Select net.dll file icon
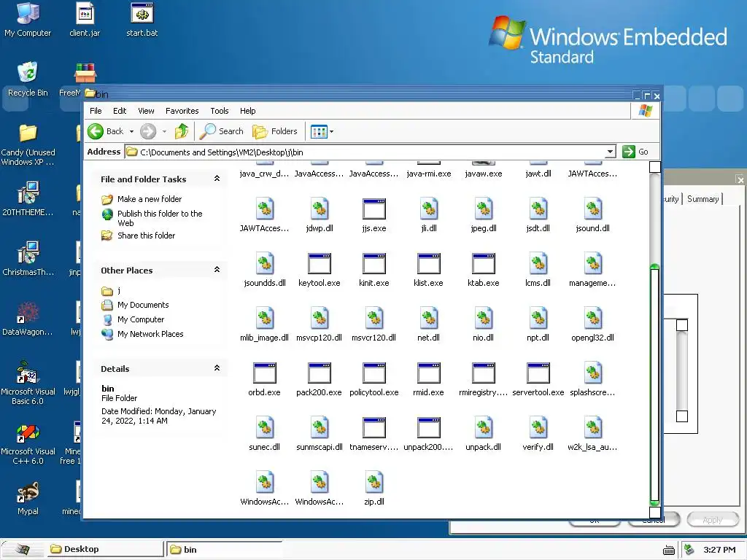The image size is (747, 560). click(429, 318)
